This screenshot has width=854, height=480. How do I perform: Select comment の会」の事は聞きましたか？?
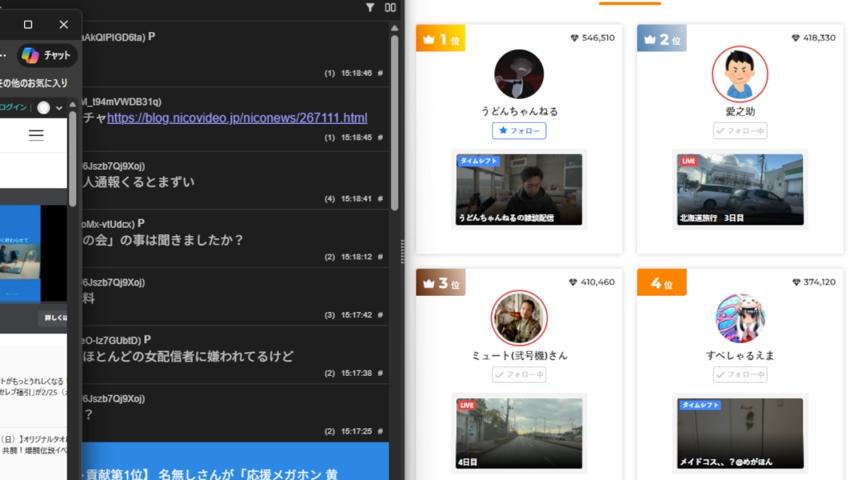(163, 240)
